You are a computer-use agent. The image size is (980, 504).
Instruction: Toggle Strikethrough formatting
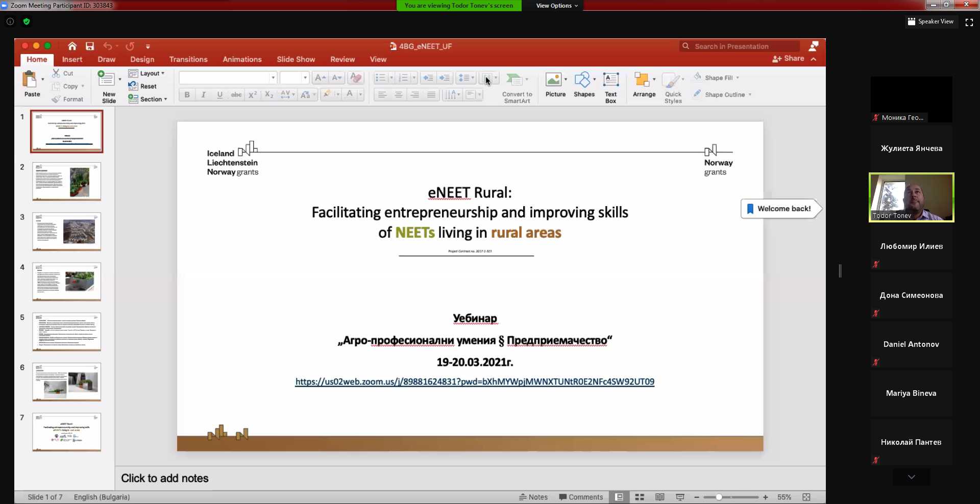pos(236,94)
